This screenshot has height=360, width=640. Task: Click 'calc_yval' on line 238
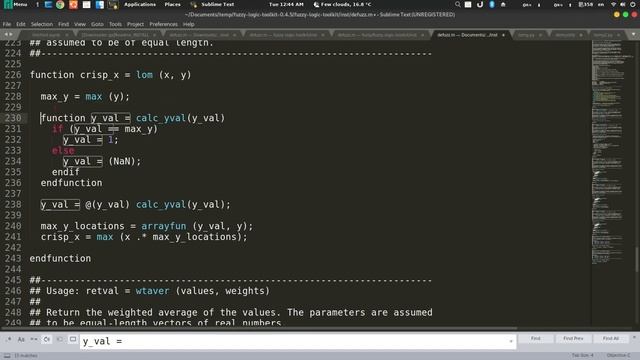tap(161, 204)
